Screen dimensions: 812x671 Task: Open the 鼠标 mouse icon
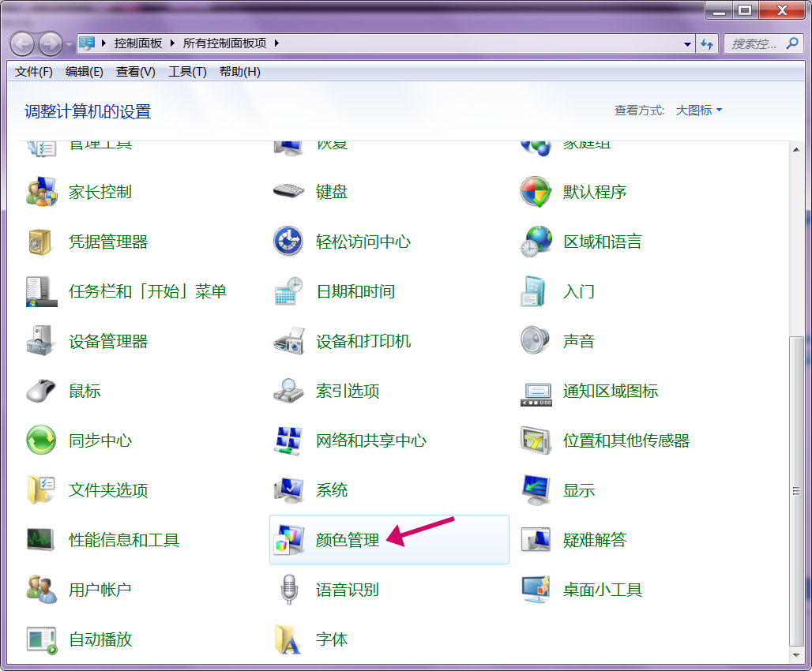point(41,391)
